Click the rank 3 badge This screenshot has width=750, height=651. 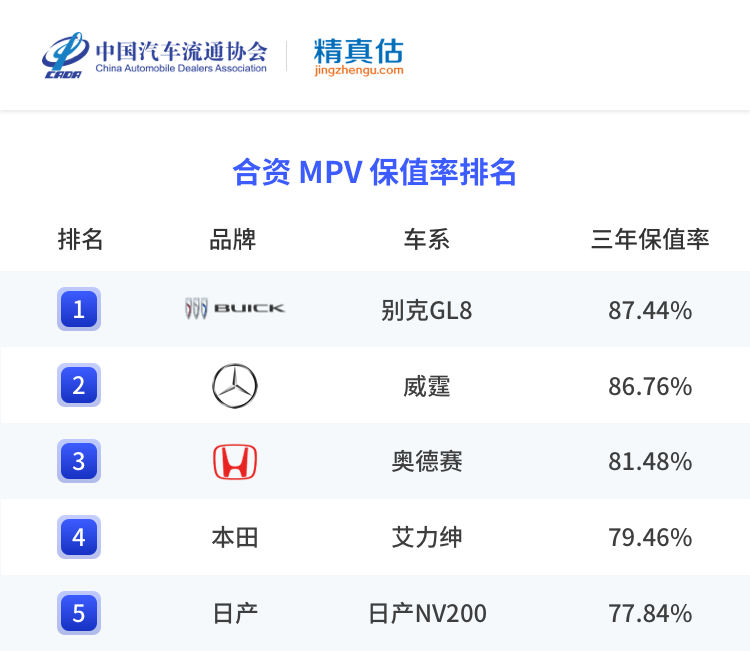pos(79,461)
